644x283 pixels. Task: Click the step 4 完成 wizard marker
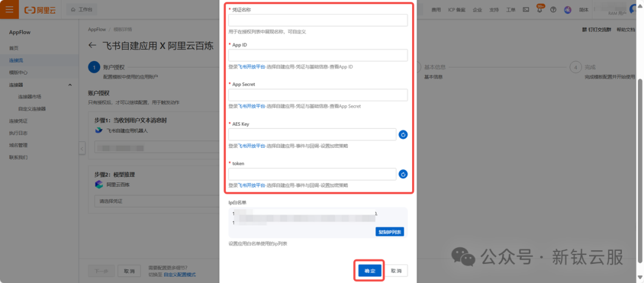(x=575, y=67)
